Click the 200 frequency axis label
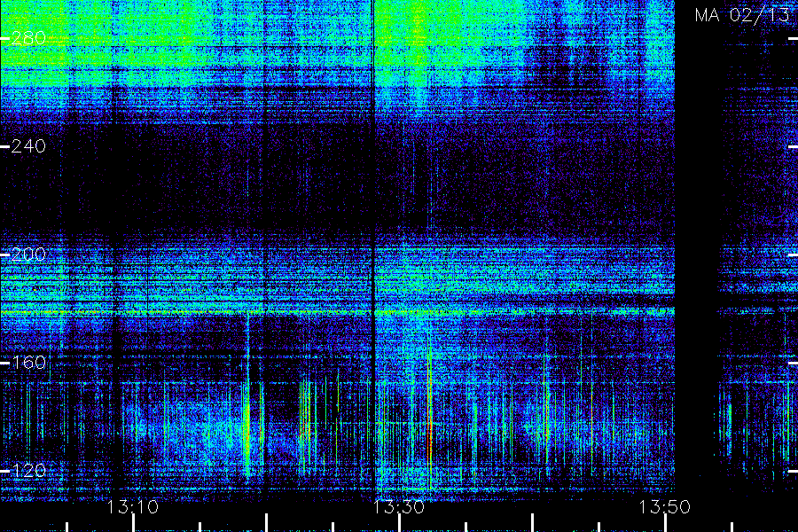This screenshot has height=532, width=798. click(x=28, y=254)
